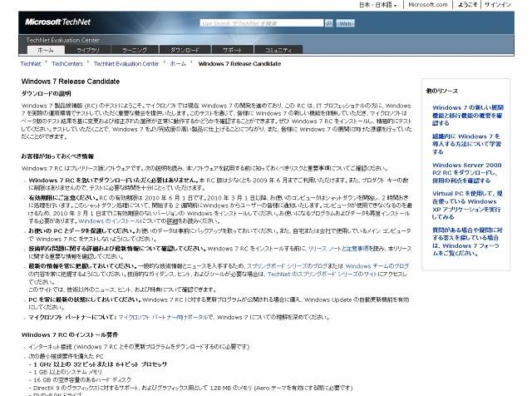This screenshot has height=396, width=532.
Task: Select the ライブラリ tab
Action: click(x=88, y=50)
